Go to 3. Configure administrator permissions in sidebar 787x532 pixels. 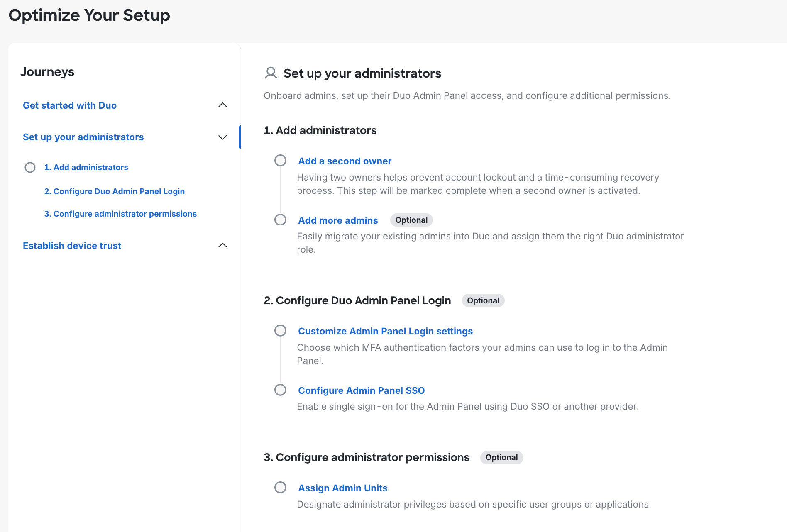pos(120,214)
